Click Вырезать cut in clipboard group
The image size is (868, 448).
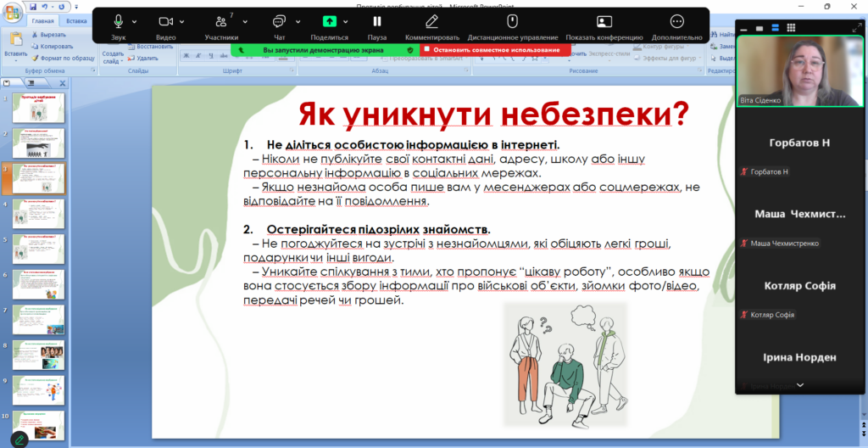48,35
